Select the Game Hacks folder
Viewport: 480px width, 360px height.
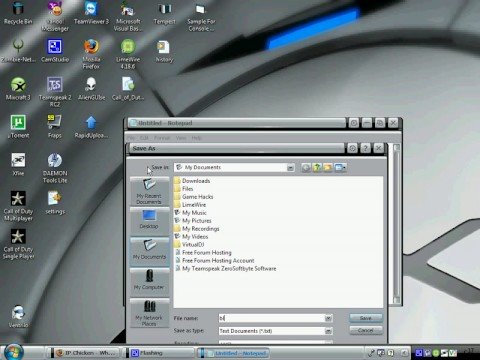[x=194, y=197]
